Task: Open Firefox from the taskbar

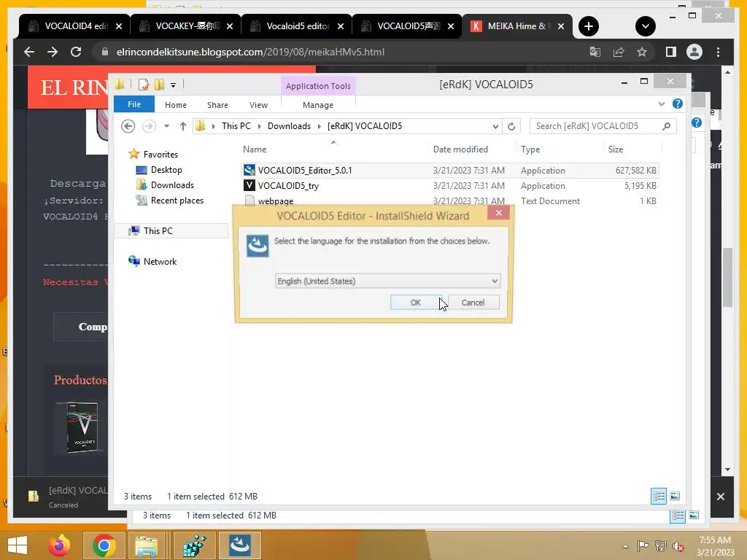Action: [59, 545]
